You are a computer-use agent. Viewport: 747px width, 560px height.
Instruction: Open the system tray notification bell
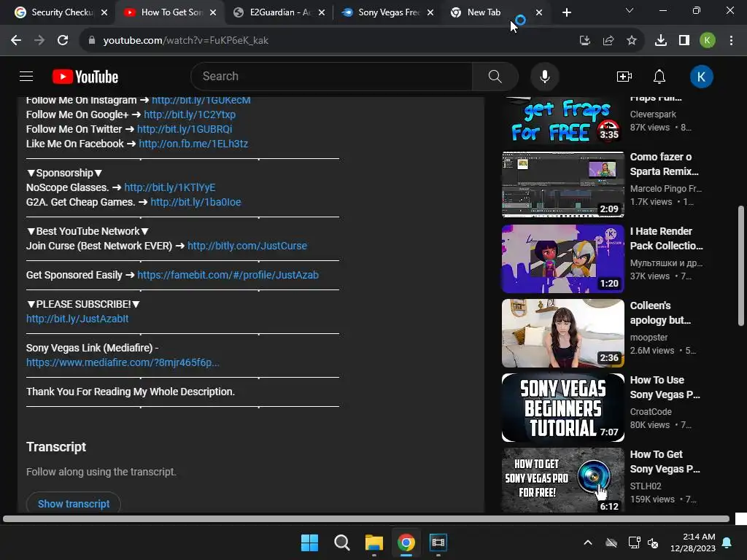click(727, 542)
